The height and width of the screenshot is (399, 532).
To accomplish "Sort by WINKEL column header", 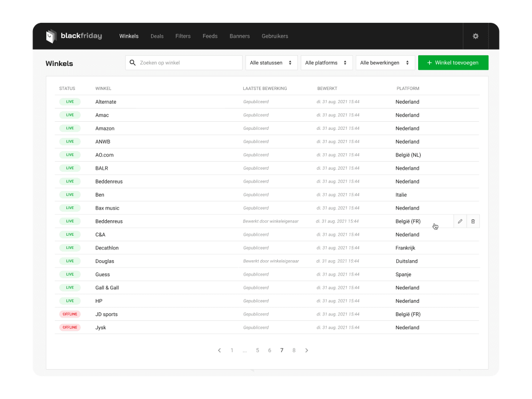I will coord(103,88).
